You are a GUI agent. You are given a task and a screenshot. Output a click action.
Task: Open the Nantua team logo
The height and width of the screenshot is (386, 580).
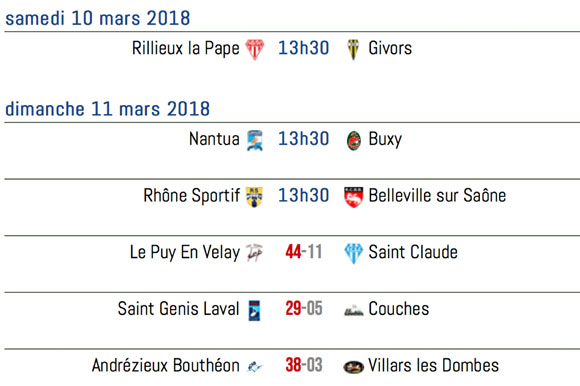(255, 140)
